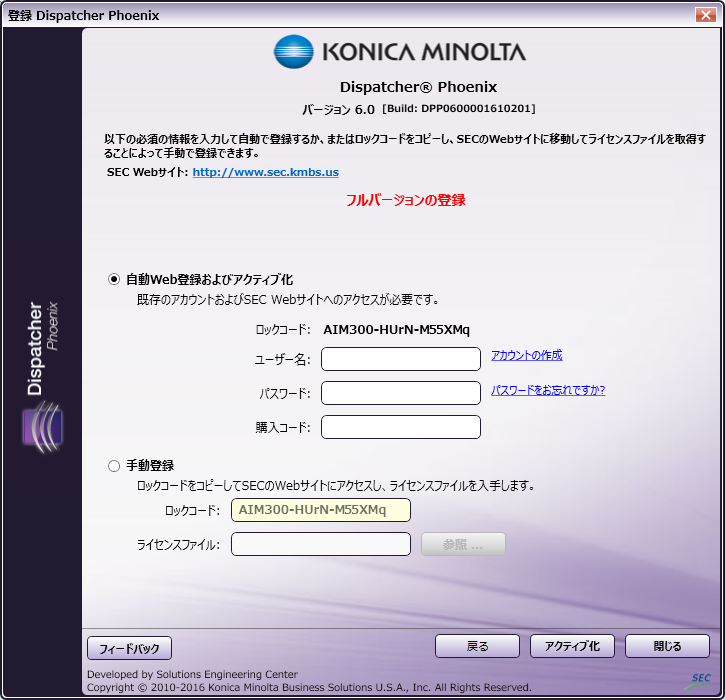
Task: Open the SEC website link http://www.sec.kmbs.us
Action: tap(265, 172)
